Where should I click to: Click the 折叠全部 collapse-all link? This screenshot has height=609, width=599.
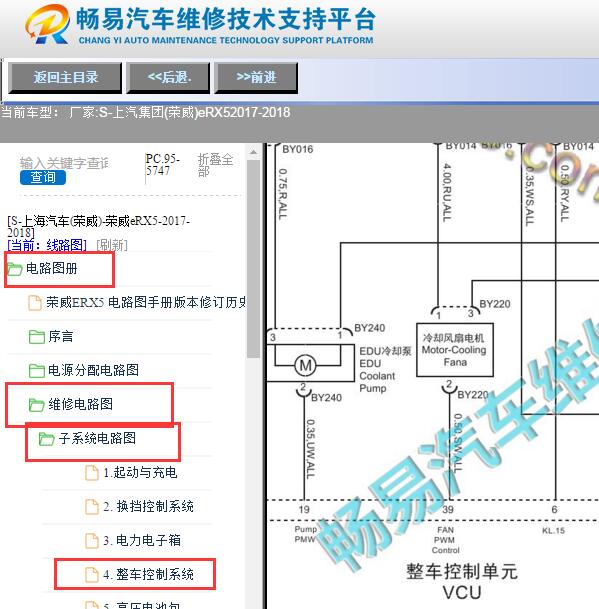click(215, 165)
